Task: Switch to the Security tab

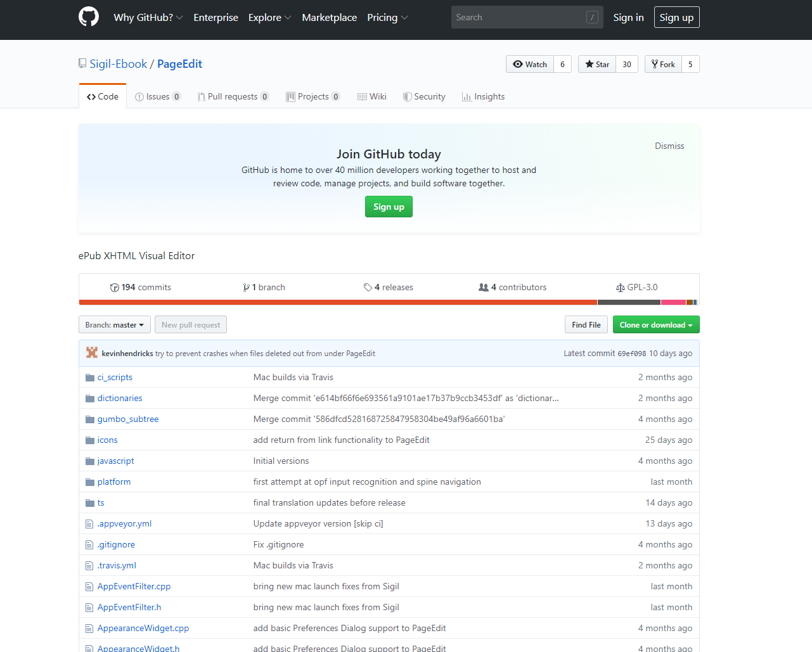Action: point(424,96)
